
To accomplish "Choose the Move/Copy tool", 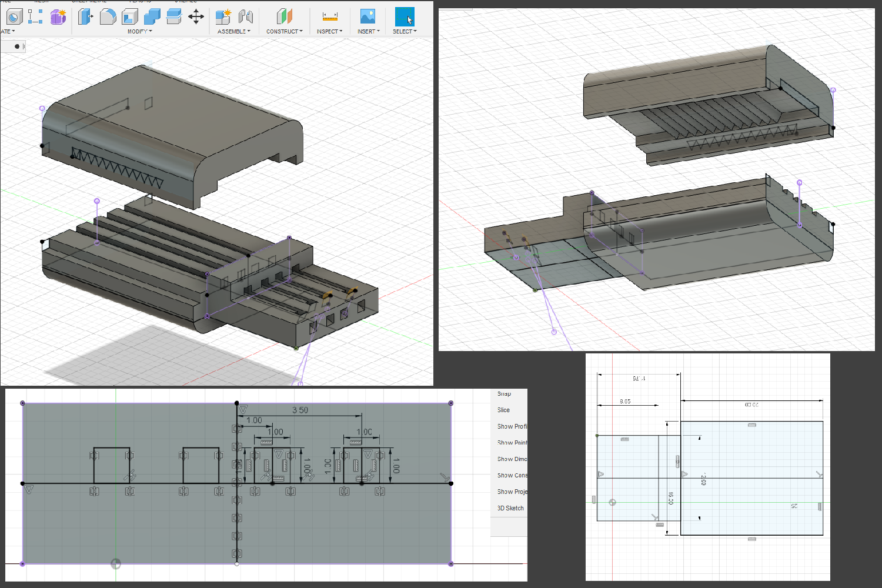I will (x=196, y=16).
